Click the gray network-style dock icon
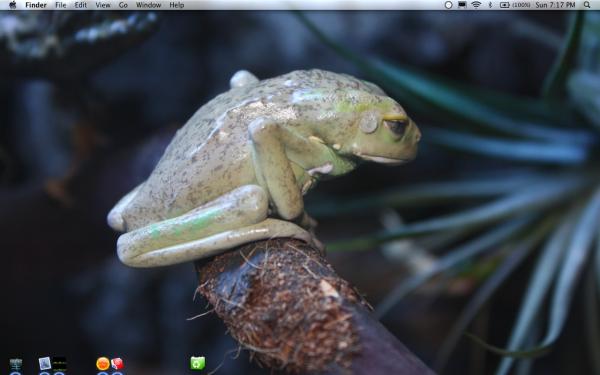 [16, 364]
